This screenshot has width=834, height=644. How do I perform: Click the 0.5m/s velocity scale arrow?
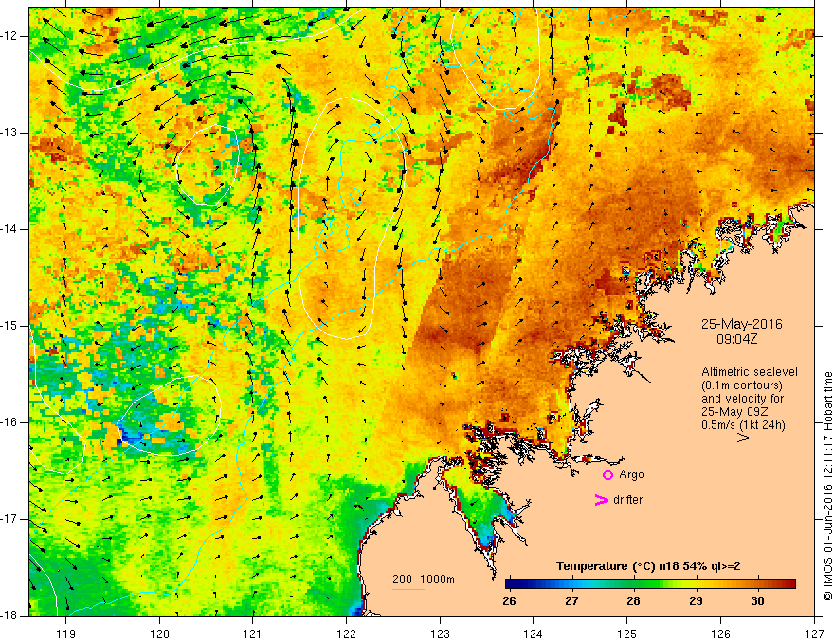coord(731,438)
